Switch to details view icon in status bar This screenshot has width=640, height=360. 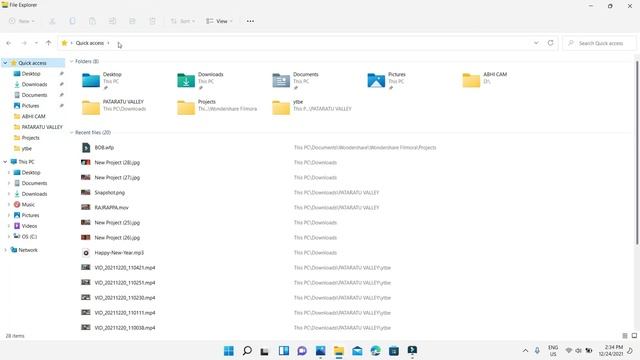tap(624, 336)
